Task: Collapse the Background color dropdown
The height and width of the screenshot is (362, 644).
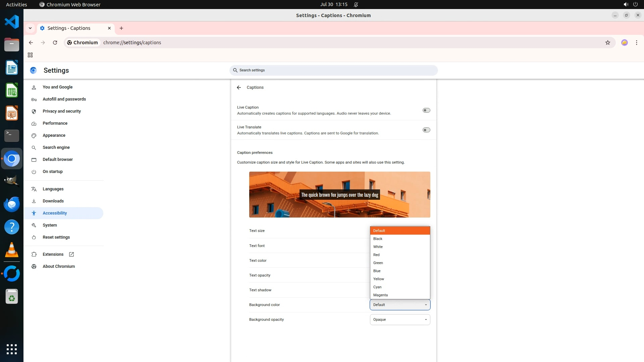Action: point(400,305)
